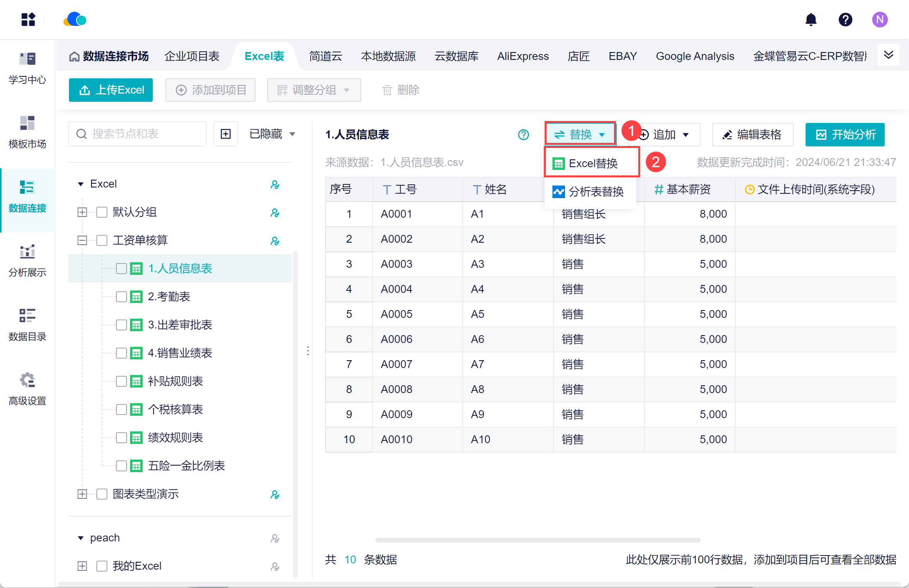Select checkbox for 五险一金比例表

(121, 466)
